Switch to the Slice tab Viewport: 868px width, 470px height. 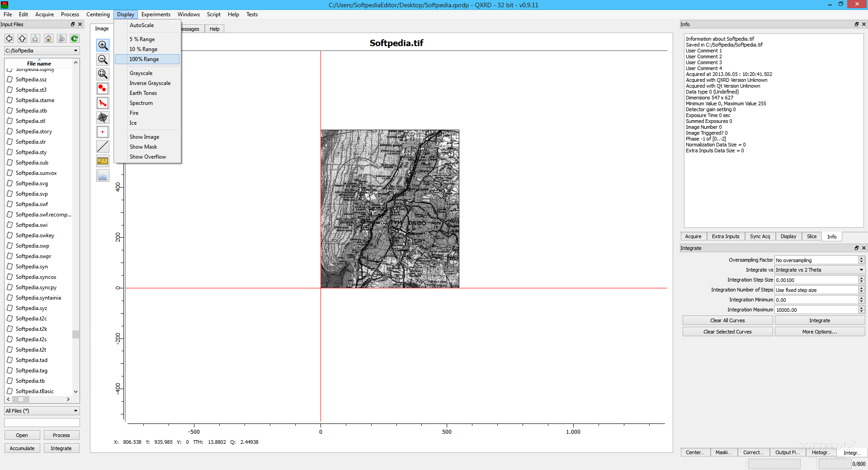(811, 236)
